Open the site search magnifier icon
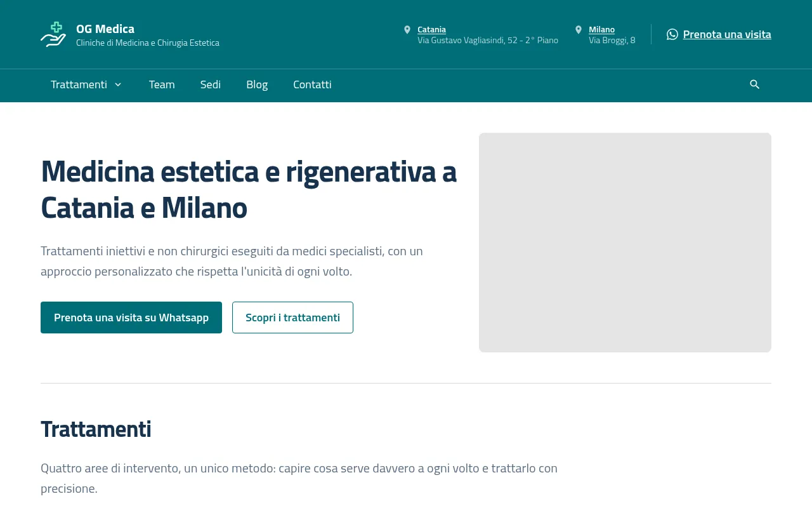This screenshot has width=812, height=508. coord(755,84)
